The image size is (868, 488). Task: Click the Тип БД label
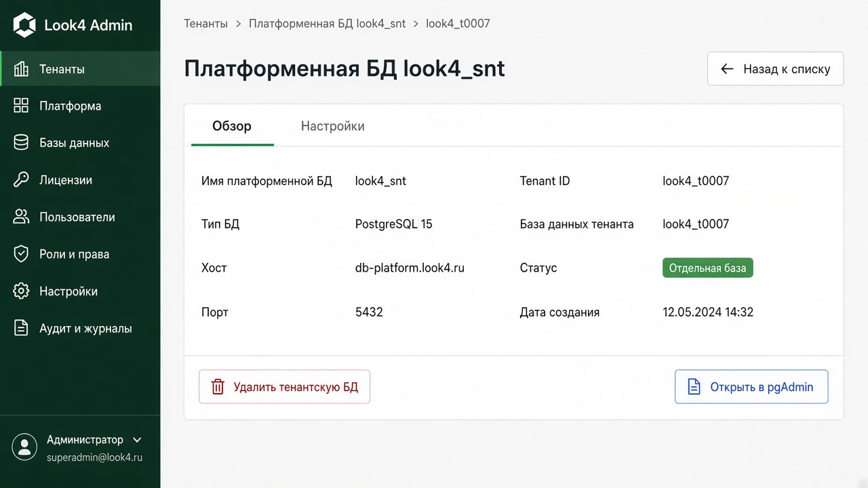pyautogui.click(x=220, y=224)
